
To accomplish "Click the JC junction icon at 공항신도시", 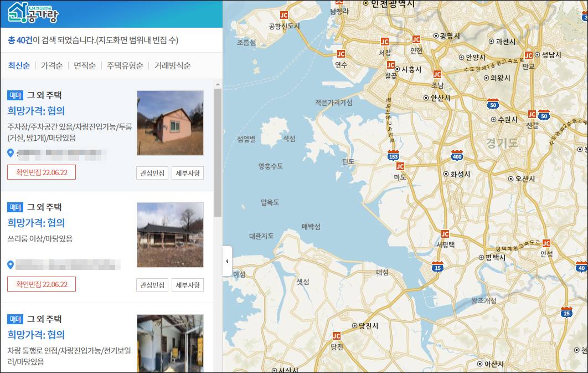I will 284,15.
